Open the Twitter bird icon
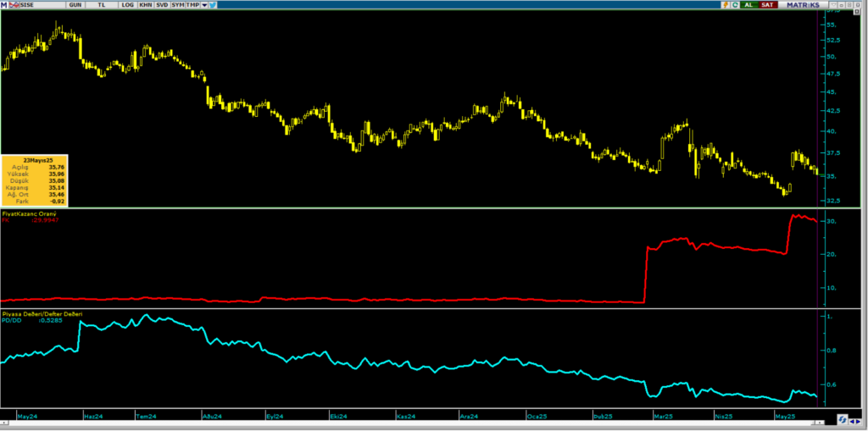This screenshot has height=431, width=868. click(x=212, y=5)
